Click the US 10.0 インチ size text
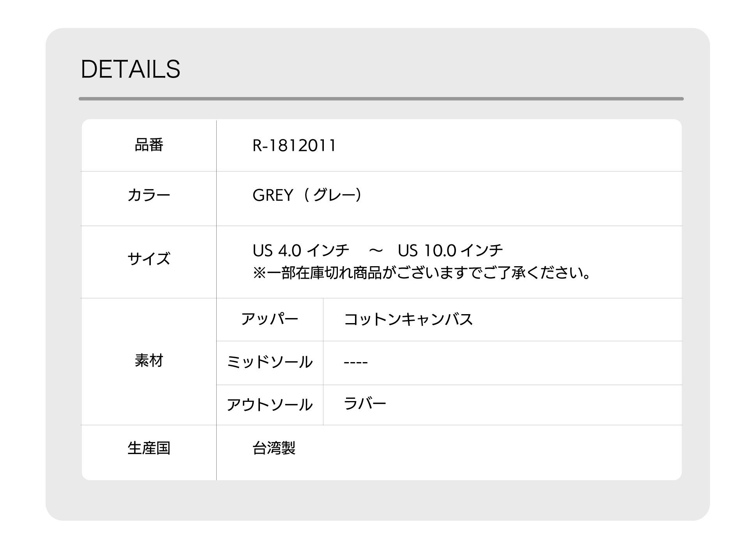This screenshot has height=548, width=756. 450,250
